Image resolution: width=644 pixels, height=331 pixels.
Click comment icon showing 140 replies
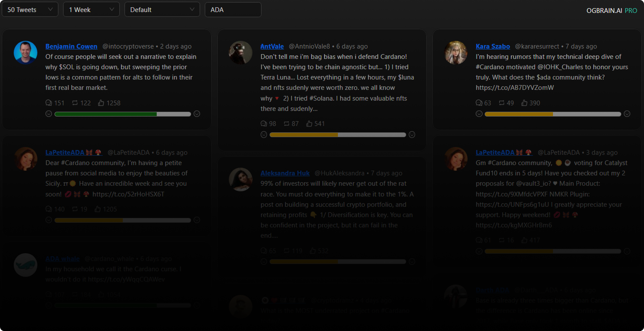tap(49, 209)
